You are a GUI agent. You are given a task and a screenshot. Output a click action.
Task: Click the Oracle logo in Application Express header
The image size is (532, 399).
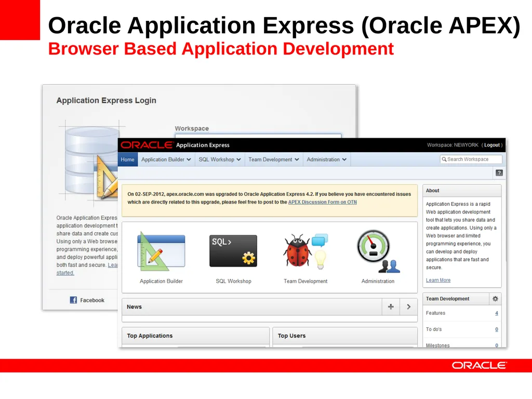click(x=147, y=145)
